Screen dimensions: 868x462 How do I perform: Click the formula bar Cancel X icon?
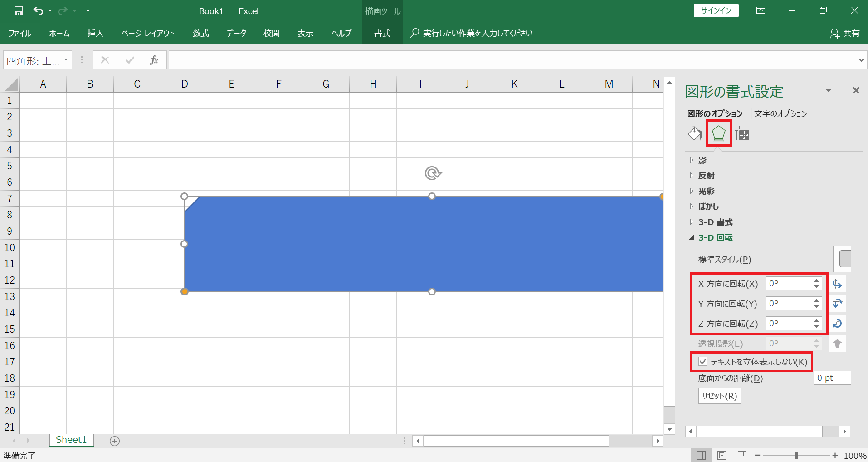[105, 60]
